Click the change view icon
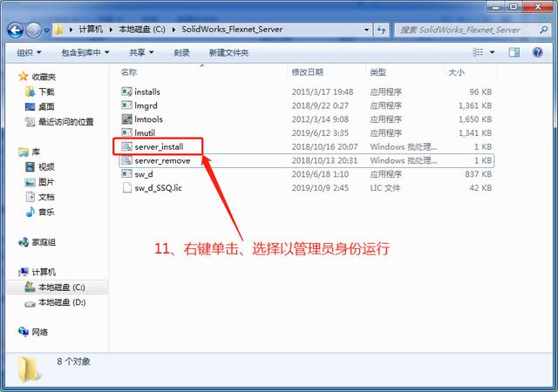This screenshot has width=558, height=392. 478,52
